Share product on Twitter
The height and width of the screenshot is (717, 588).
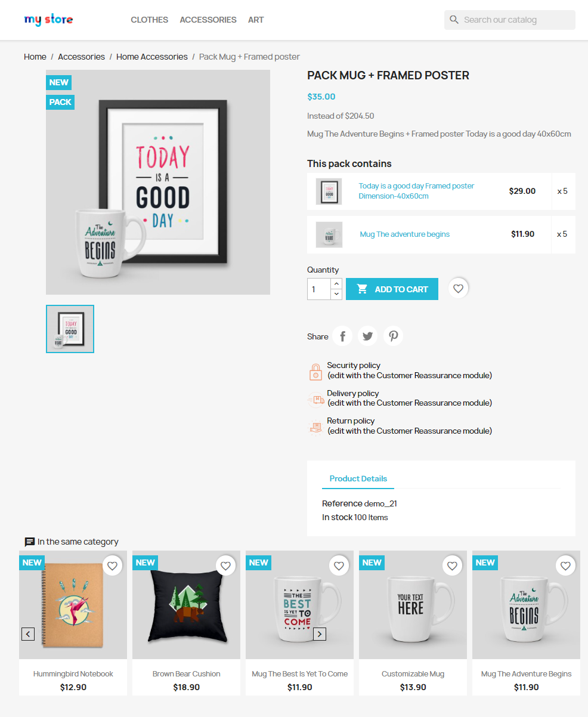[368, 336]
